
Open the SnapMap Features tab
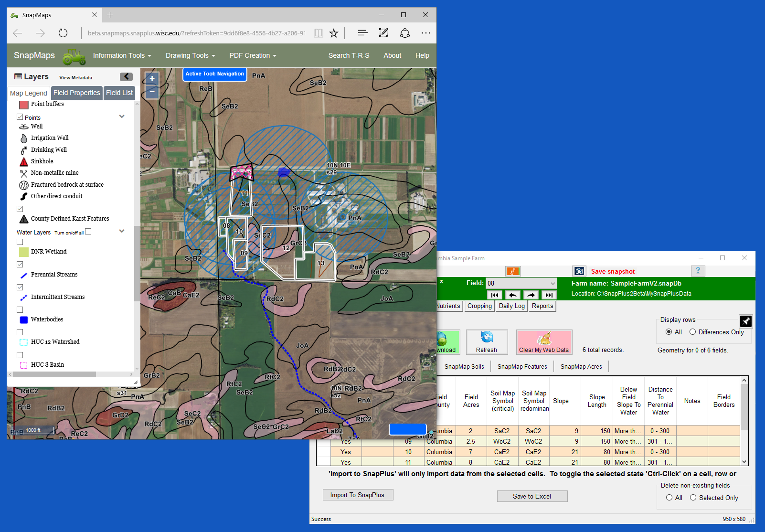522,367
